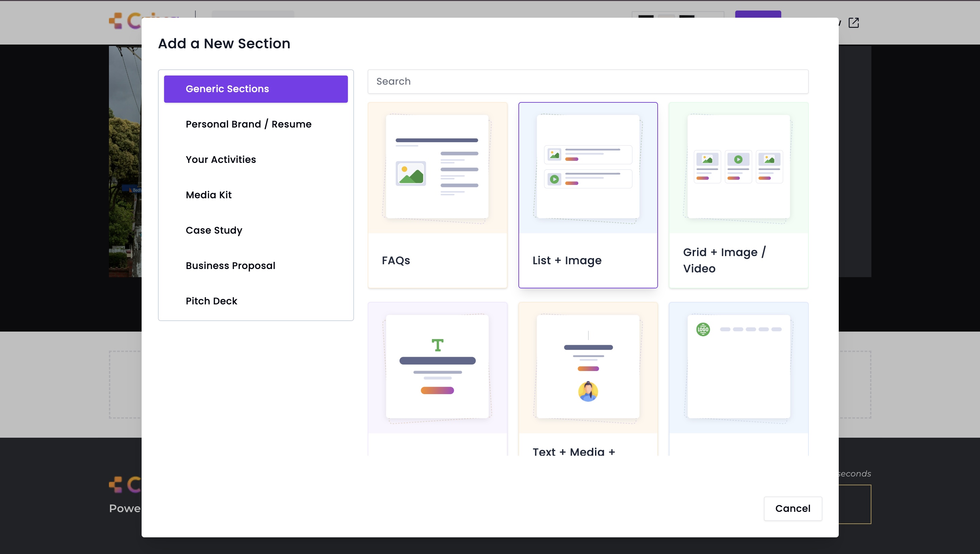Click the play icon in List + Image preview
The height and width of the screenshot is (554, 980).
click(x=555, y=179)
